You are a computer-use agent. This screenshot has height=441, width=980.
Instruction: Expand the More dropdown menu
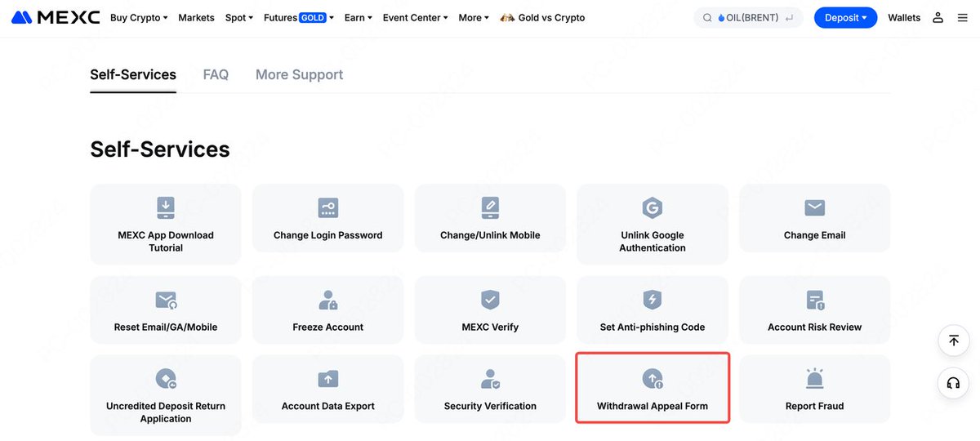pos(474,18)
